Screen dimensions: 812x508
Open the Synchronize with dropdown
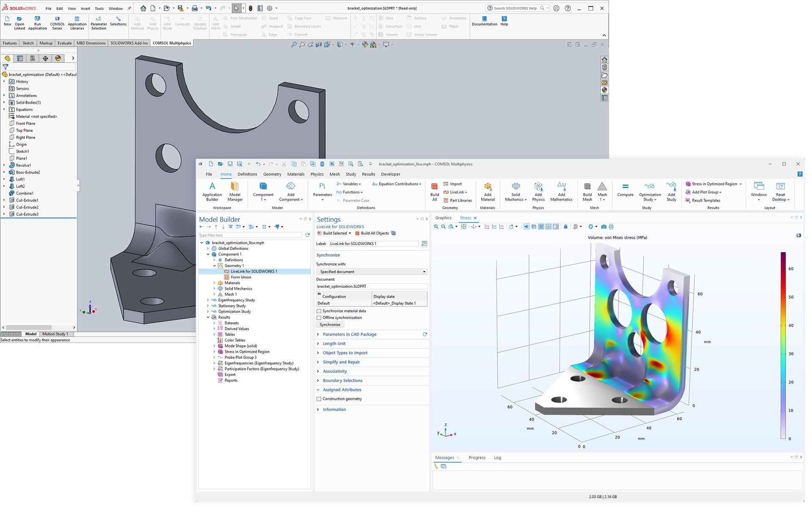pos(372,272)
